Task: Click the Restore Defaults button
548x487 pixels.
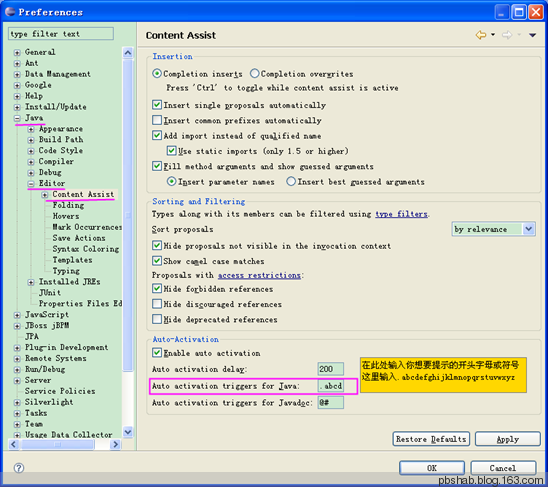Action: pyautogui.click(x=431, y=439)
